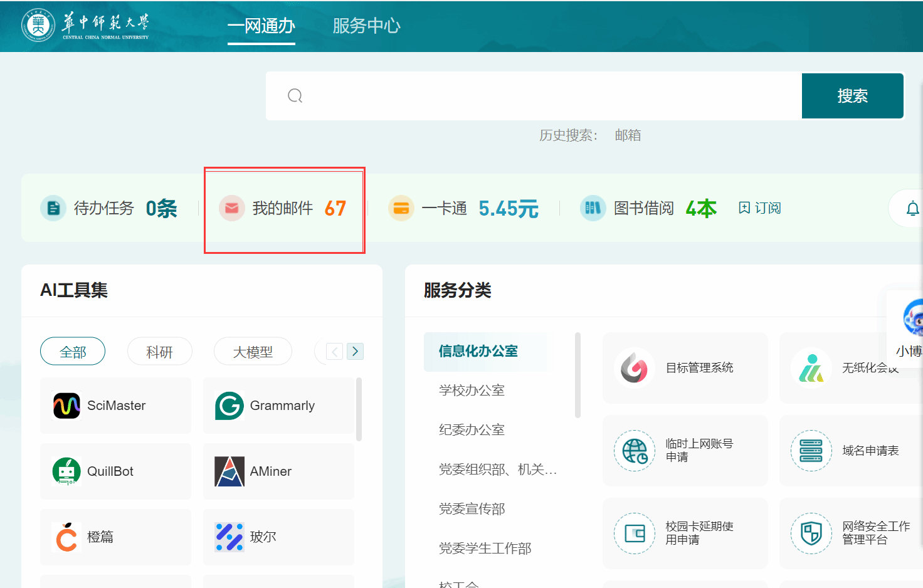Click the notification bell icon

click(913, 209)
